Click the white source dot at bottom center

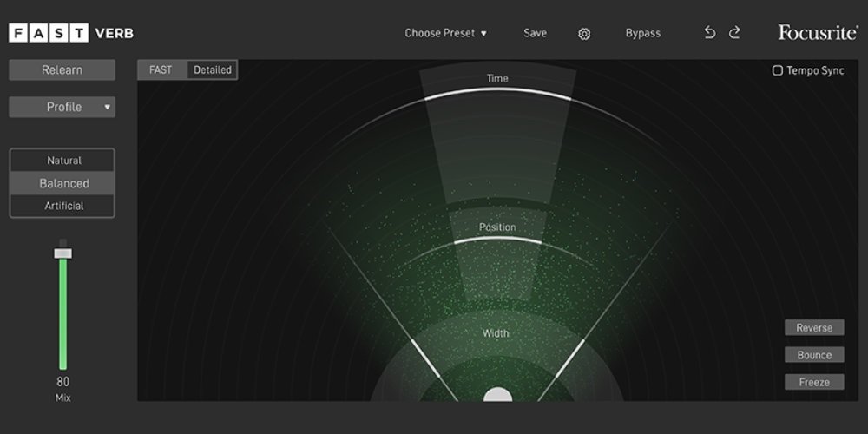click(x=497, y=396)
